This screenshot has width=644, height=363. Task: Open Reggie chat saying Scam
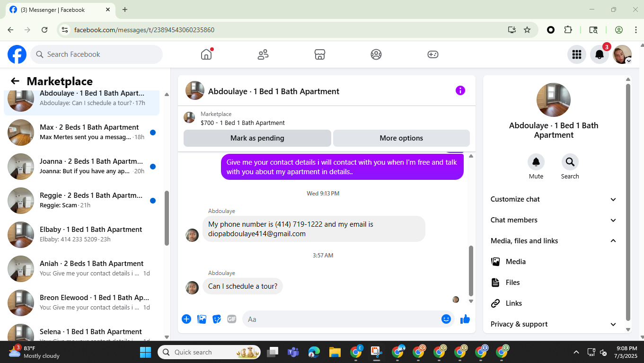pyautogui.click(x=81, y=200)
